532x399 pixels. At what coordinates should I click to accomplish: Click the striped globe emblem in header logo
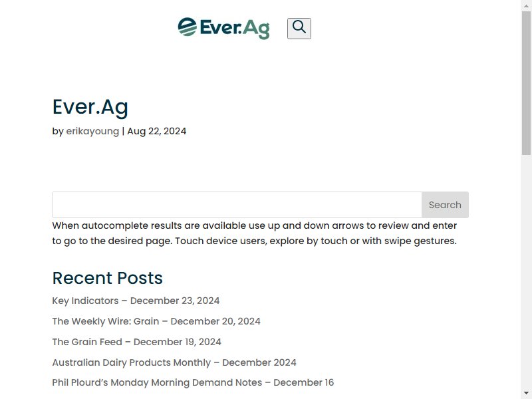tap(188, 27)
